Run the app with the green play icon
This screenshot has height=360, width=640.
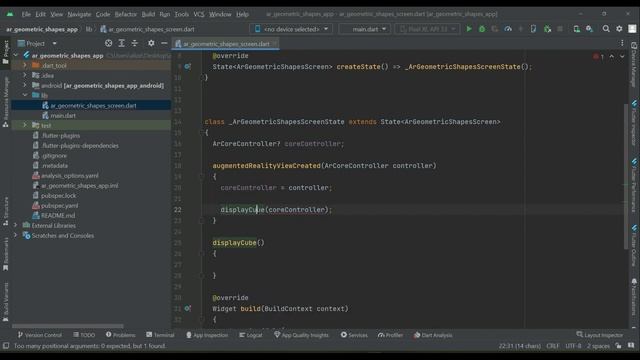[469, 29]
